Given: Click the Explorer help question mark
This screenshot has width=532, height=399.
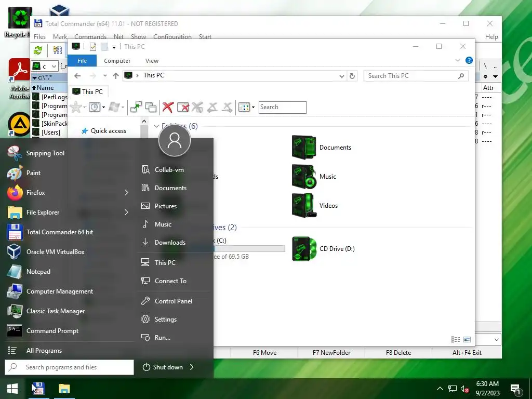Looking at the screenshot, I should click(x=469, y=60).
